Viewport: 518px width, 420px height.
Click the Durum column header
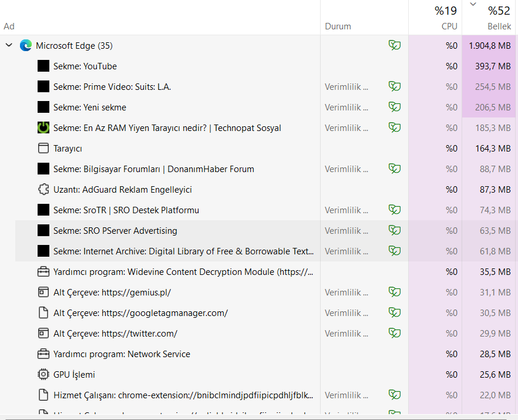click(x=338, y=26)
